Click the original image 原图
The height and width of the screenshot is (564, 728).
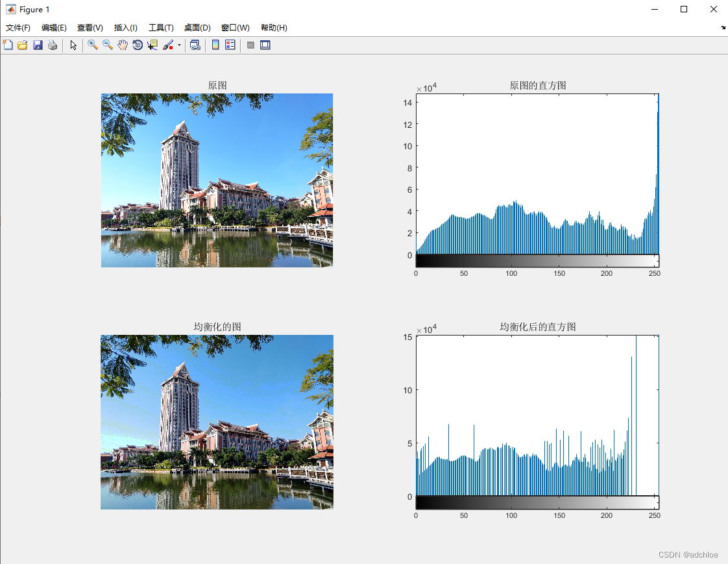click(x=217, y=180)
